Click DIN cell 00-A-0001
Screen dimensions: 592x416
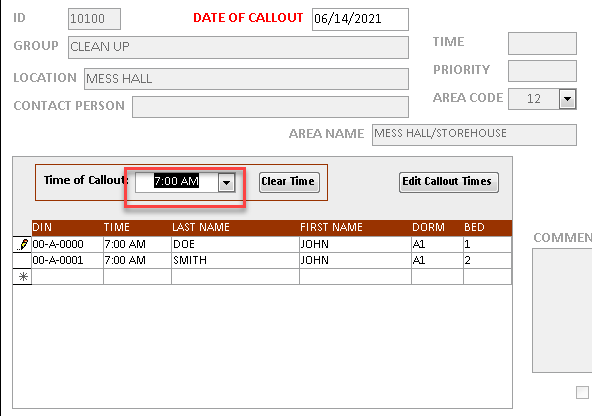tap(67, 260)
